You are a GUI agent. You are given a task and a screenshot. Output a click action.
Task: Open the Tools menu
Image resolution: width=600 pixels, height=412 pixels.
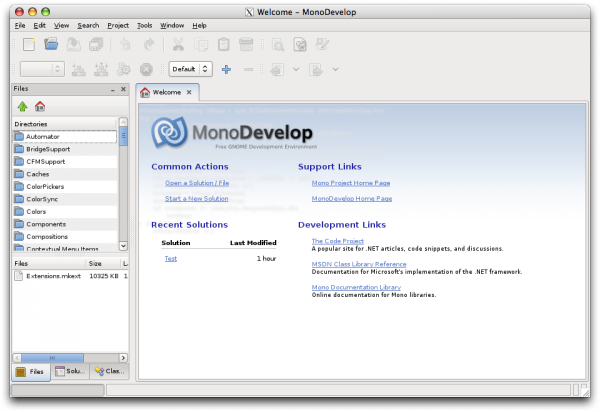tap(145, 26)
